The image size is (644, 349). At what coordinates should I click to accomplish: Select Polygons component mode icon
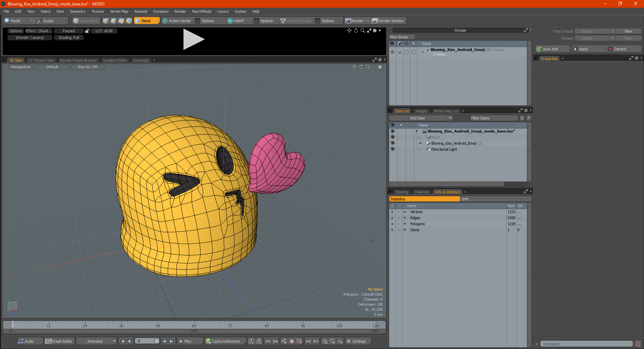(x=121, y=21)
